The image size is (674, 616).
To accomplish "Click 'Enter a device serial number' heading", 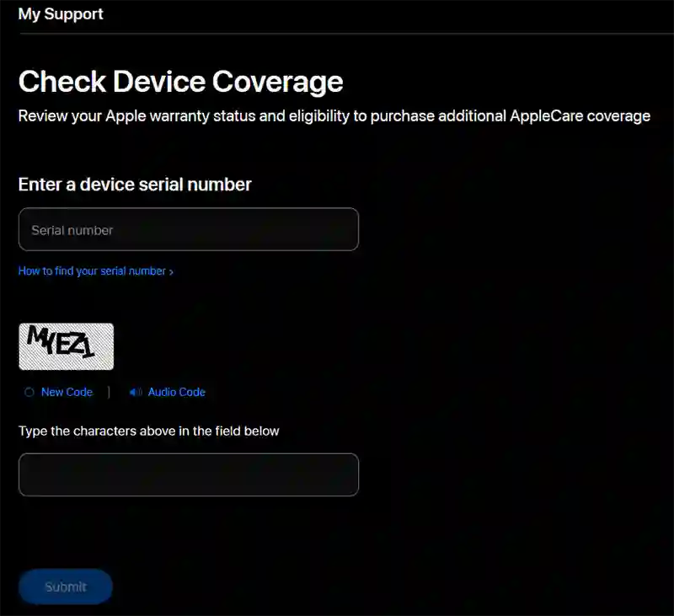I will pos(135,185).
